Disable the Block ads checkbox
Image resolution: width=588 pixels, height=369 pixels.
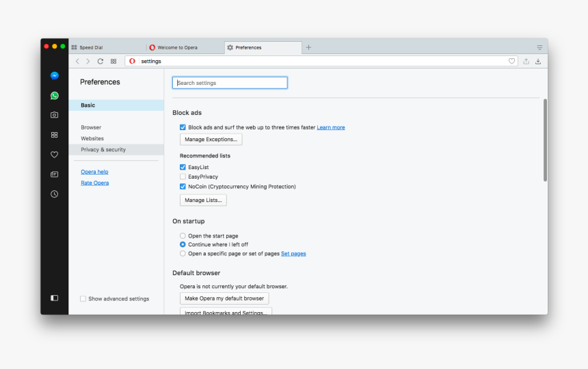[x=183, y=127]
